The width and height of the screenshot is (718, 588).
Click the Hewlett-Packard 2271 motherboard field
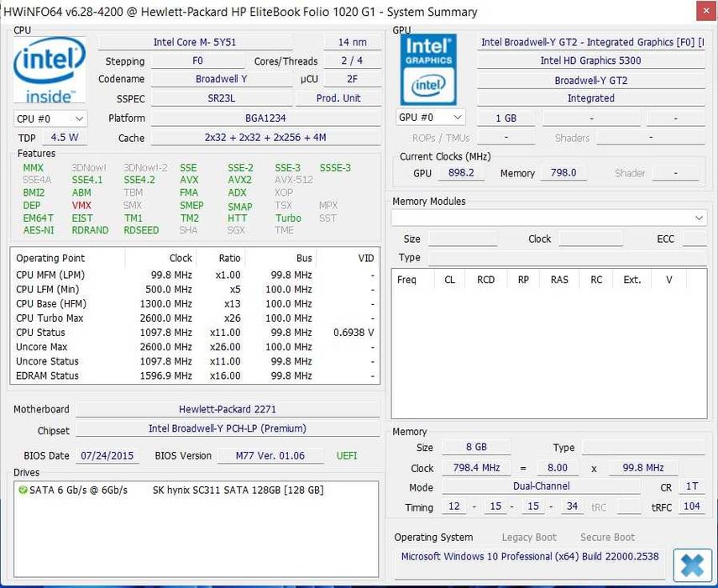pos(228,409)
